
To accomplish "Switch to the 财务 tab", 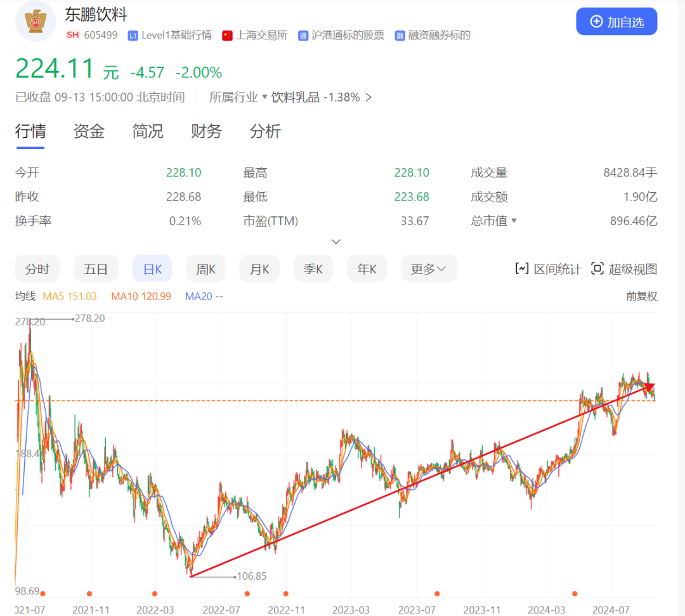I will 206,131.
